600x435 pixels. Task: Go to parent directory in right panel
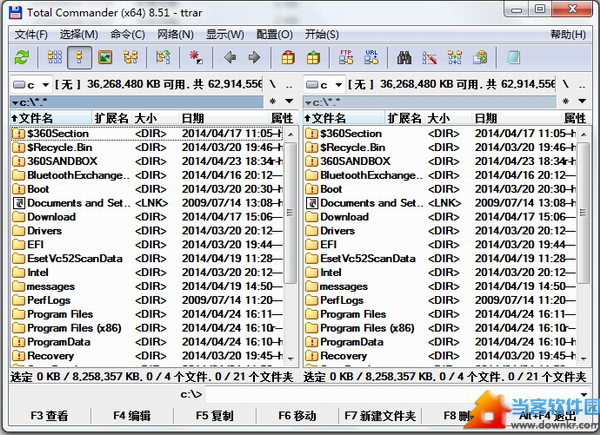(582, 84)
